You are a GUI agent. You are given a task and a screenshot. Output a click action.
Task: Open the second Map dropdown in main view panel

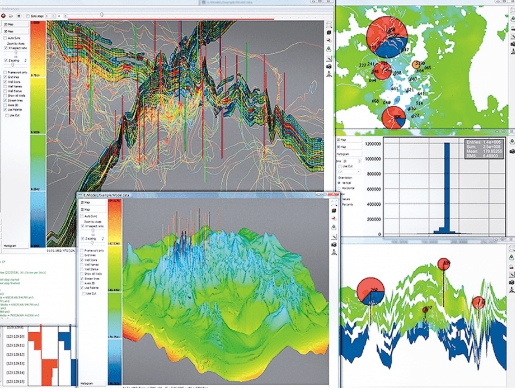pyautogui.click(x=15, y=31)
